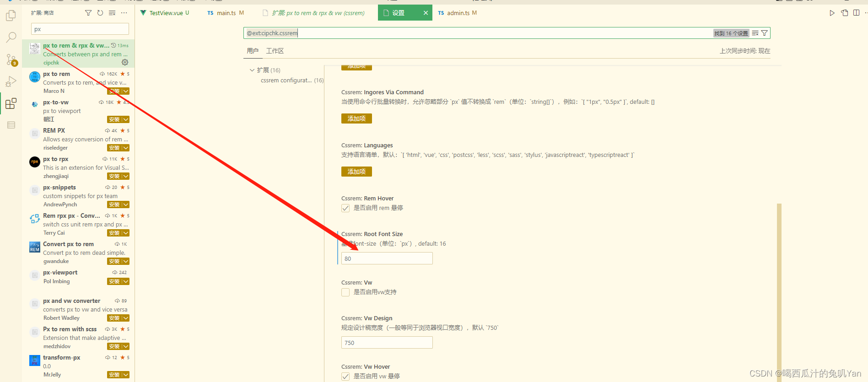Image resolution: width=868 pixels, height=382 pixels.
Task: Focus the extensions search box
Action: (80, 29)
